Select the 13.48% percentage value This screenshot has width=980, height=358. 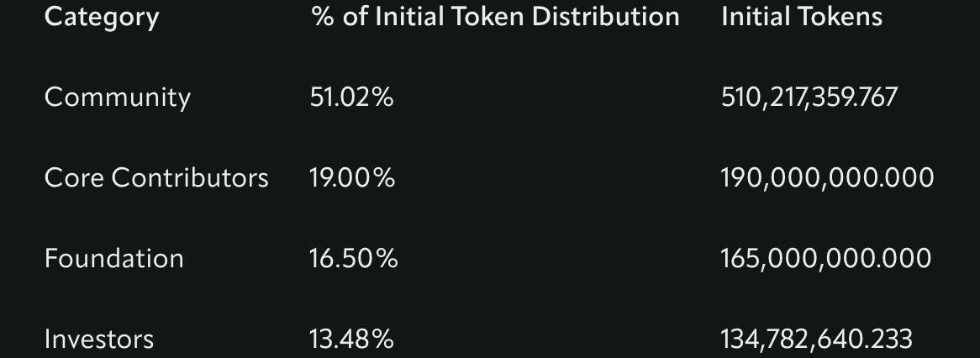(x=351, y=339)
